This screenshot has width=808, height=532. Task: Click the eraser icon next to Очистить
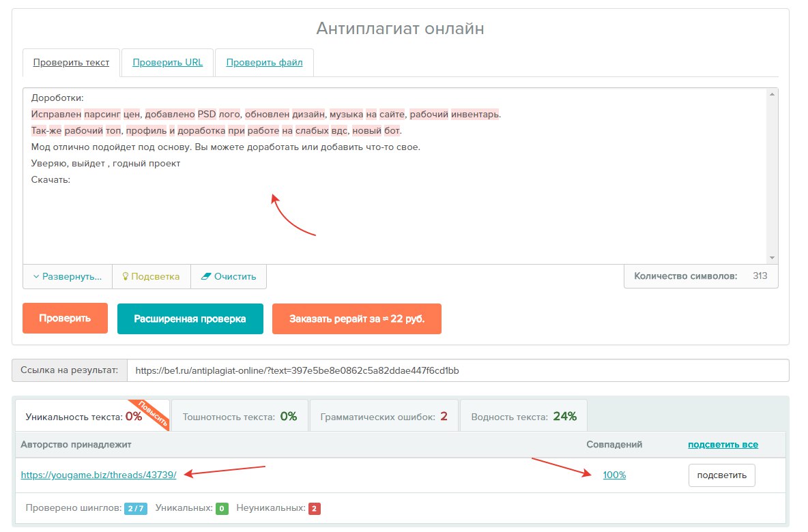tap(205, 276)
